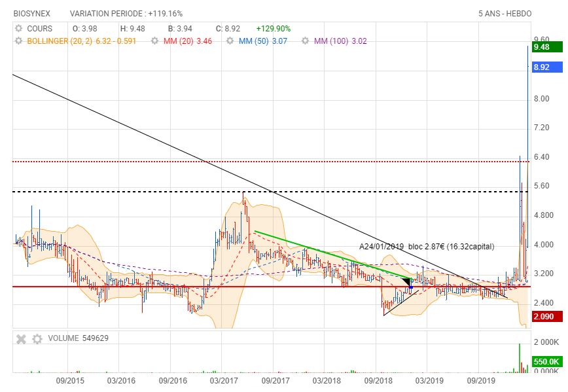568x392 pixels.
Task: Click the 4.000 price axis label
Action: coord(544,245)
